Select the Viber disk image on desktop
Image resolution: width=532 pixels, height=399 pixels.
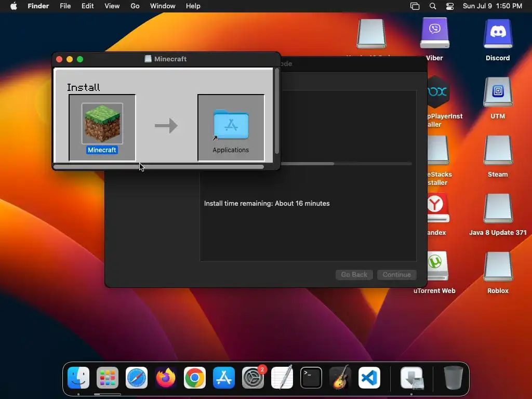[435, 33]
